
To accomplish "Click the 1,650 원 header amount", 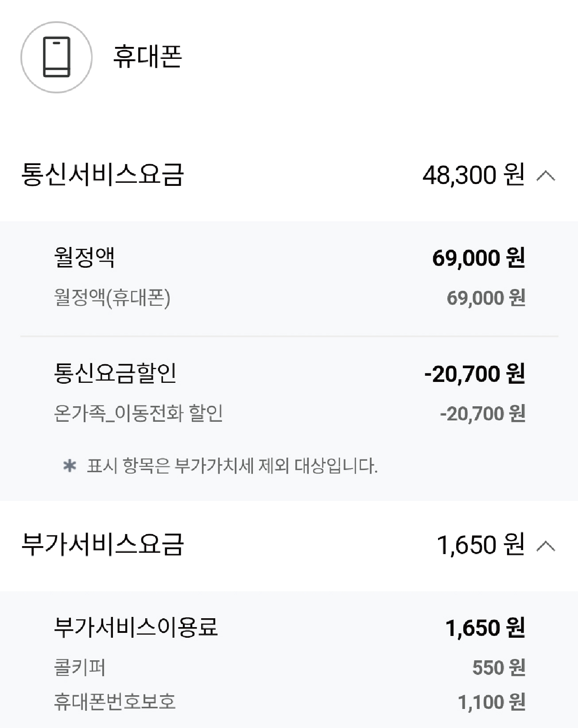I will (481, 545).
